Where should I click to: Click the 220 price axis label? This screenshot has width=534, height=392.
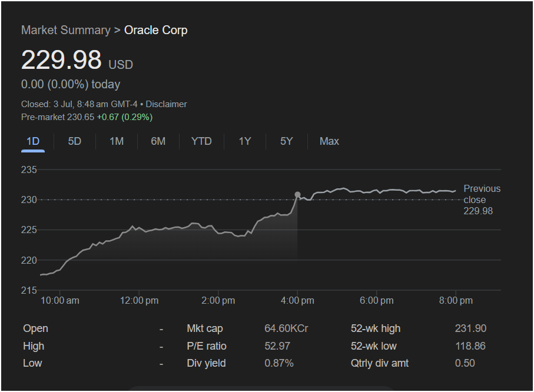tap(29, 260)
